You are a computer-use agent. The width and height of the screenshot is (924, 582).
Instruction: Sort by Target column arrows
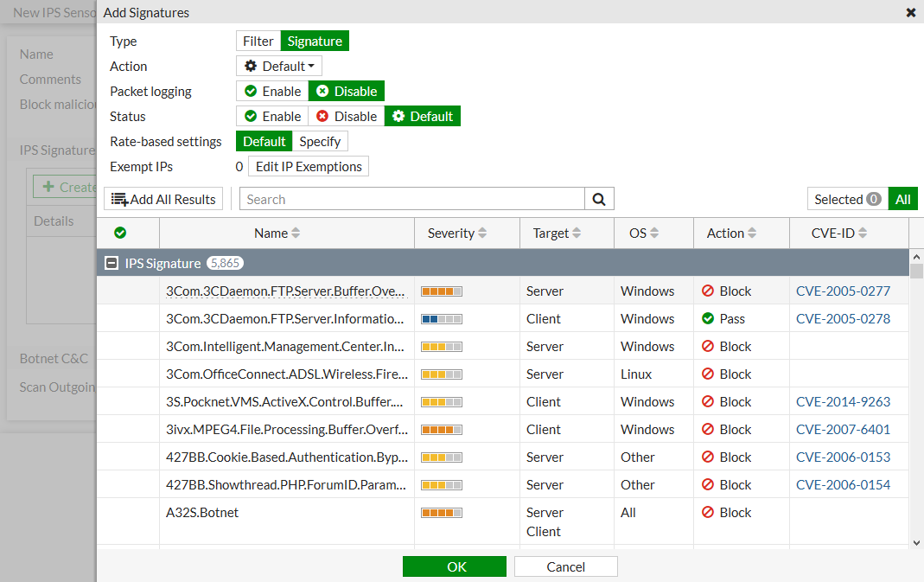pyautogui.click(x=577, y=233)
